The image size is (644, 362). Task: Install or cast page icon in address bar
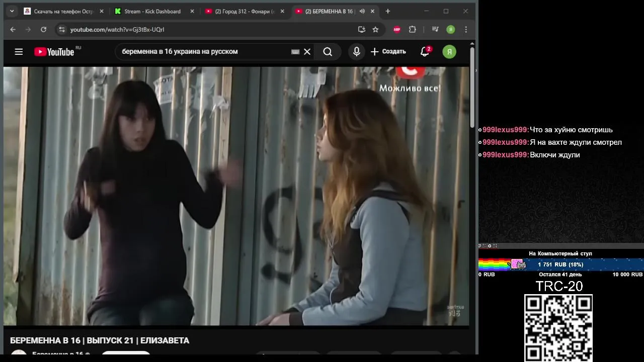tap(361, 30)
